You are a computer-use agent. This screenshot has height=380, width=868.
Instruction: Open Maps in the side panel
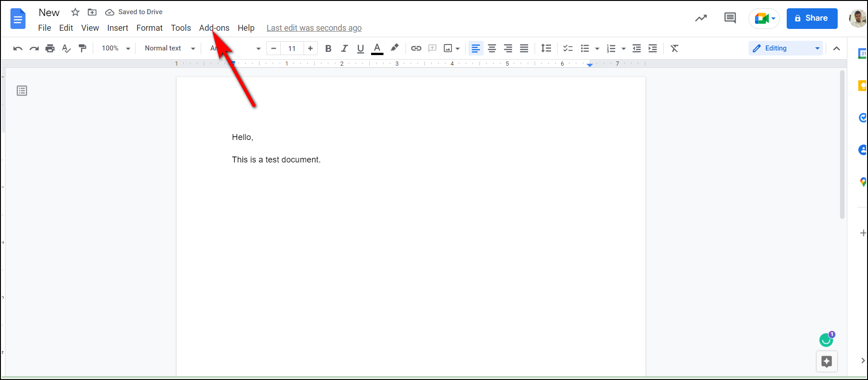click(863, 182)
